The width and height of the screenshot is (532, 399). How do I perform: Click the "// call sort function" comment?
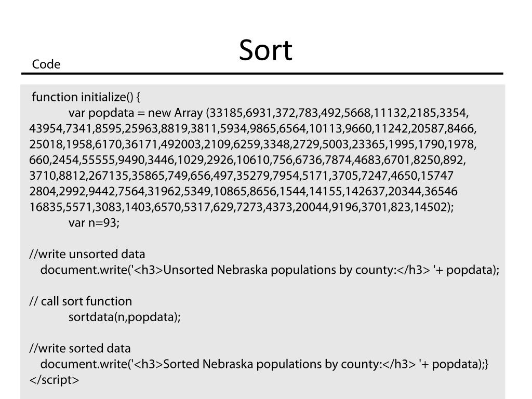(x=81, y=301)
